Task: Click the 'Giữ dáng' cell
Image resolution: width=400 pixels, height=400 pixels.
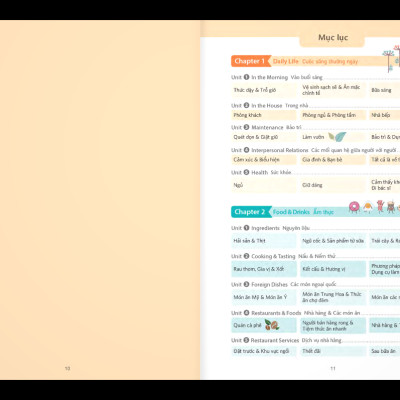Action: 333,185
